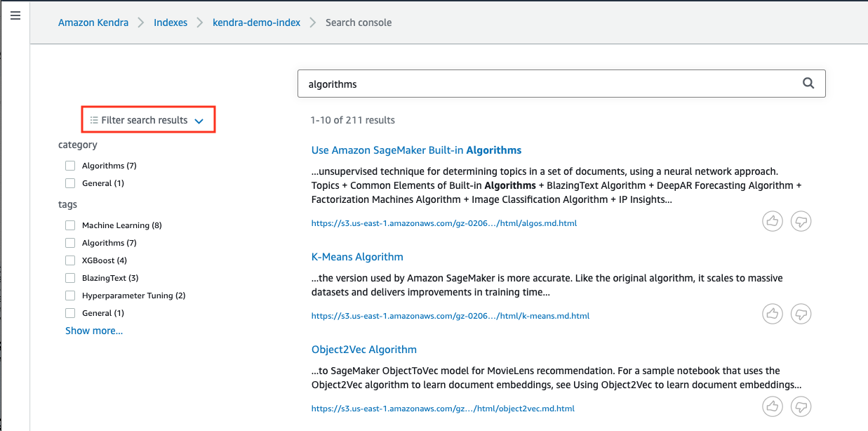Select the Hyperparameter Tuning (2) tag
Viewport: 868px width, 431px height.
pyautogui.click(x=70, y=296)
